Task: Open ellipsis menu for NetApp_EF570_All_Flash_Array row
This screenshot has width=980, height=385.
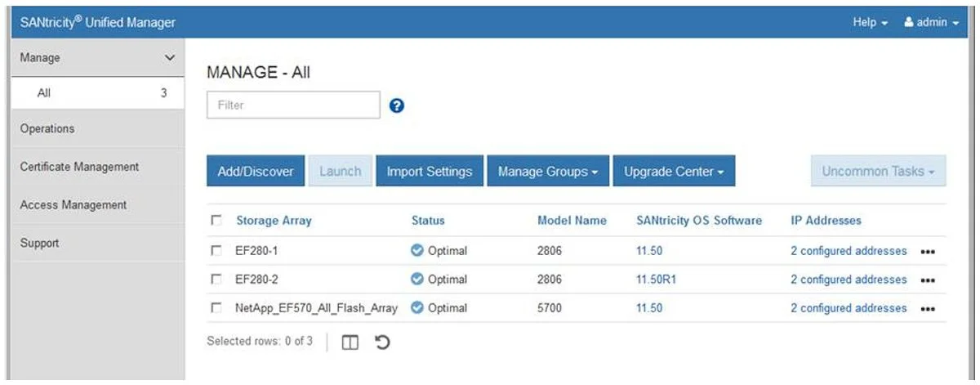Action: tap(927, 309)
